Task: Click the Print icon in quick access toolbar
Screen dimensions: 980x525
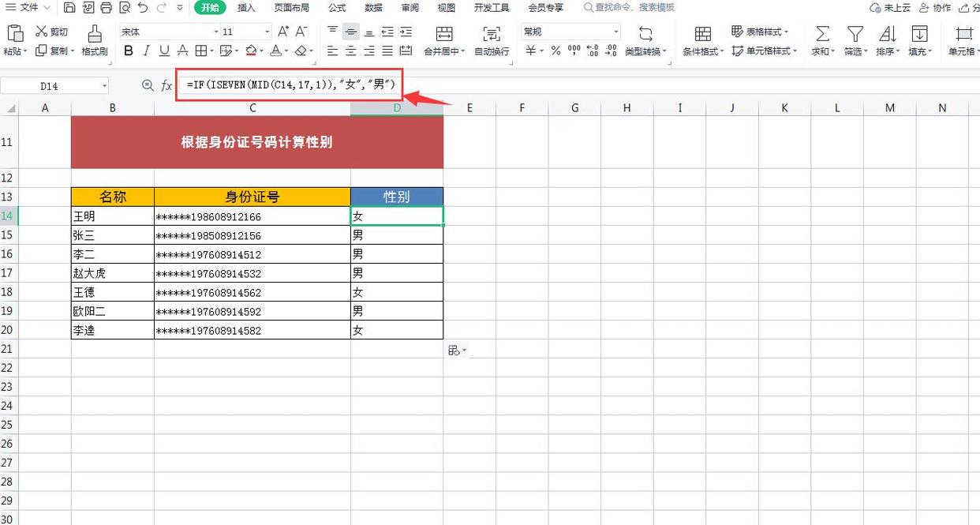Action: click(x=104, y=7)
